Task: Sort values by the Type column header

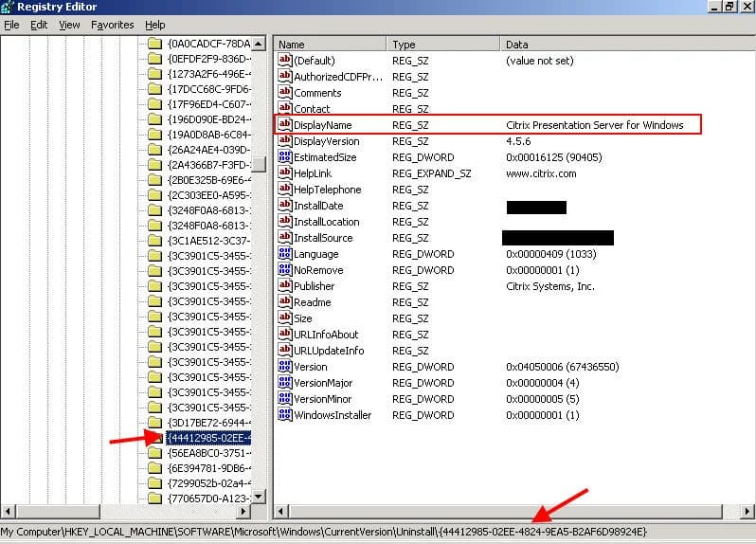Action: (443, 45)
